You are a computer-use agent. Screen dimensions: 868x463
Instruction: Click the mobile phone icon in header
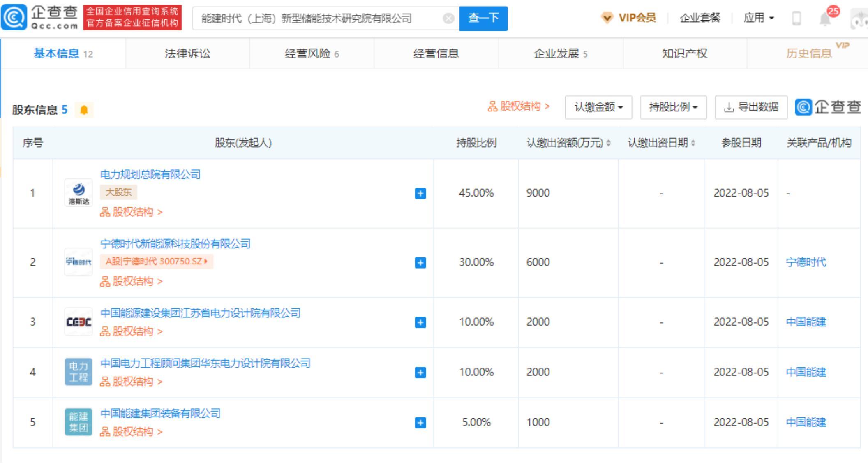pyautogui.click(x=796, y=19)
